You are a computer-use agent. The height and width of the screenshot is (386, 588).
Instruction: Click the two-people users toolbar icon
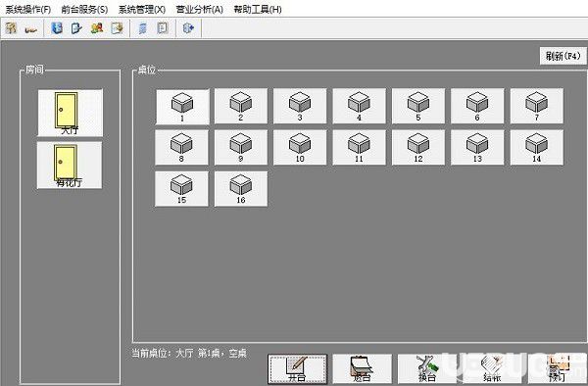pos(97,28)
